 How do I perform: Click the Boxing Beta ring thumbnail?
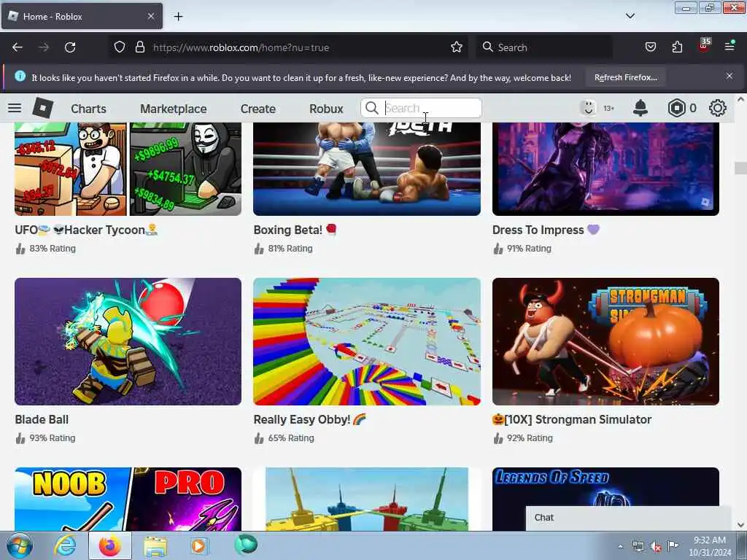point(367,169)
